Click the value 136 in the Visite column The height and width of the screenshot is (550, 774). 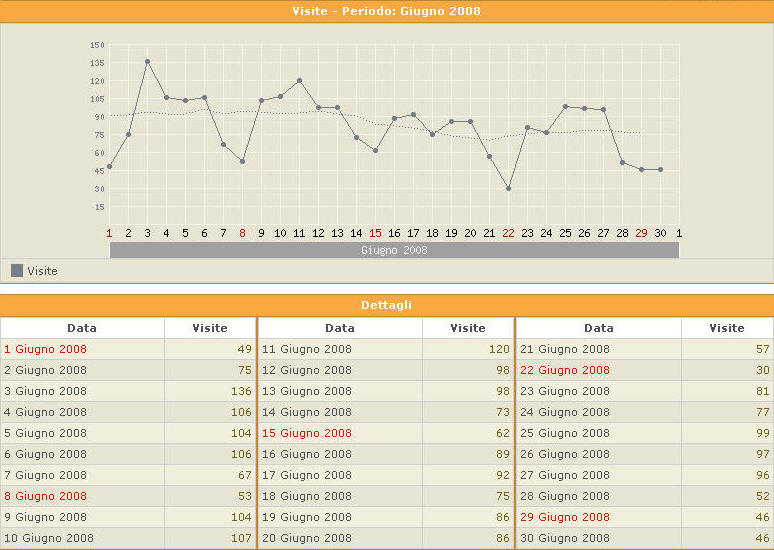pos(241,391)
